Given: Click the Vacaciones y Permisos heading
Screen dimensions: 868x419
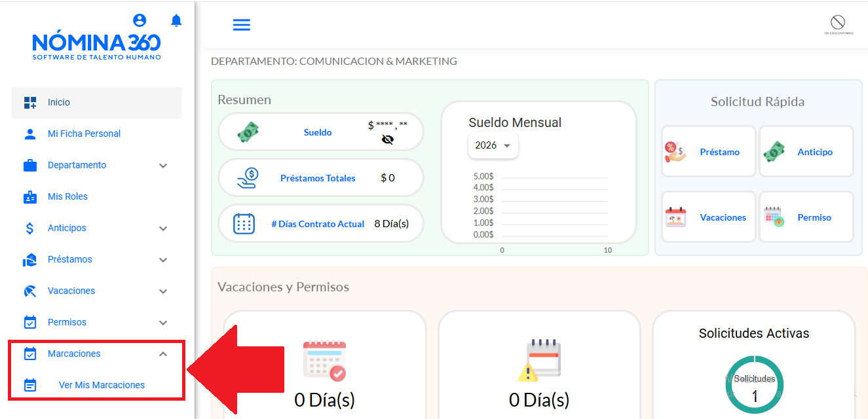Looking at the screenshot, I should tap(283, 287).
